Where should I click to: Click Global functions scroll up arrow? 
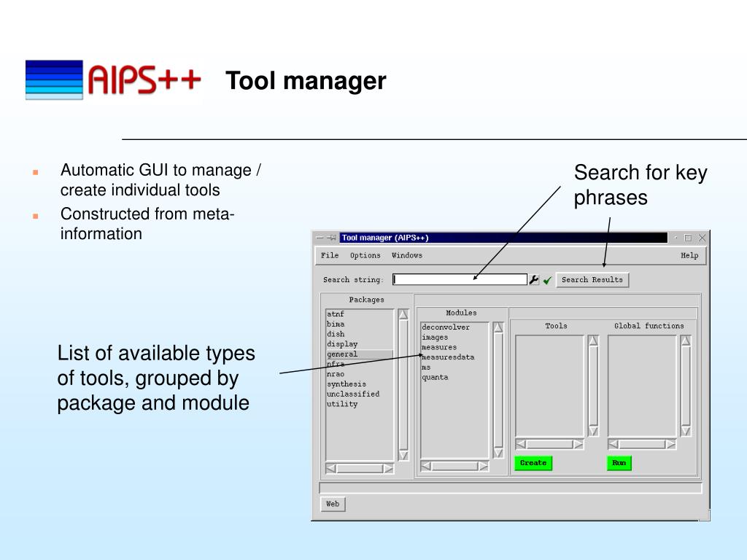point(686,341)
